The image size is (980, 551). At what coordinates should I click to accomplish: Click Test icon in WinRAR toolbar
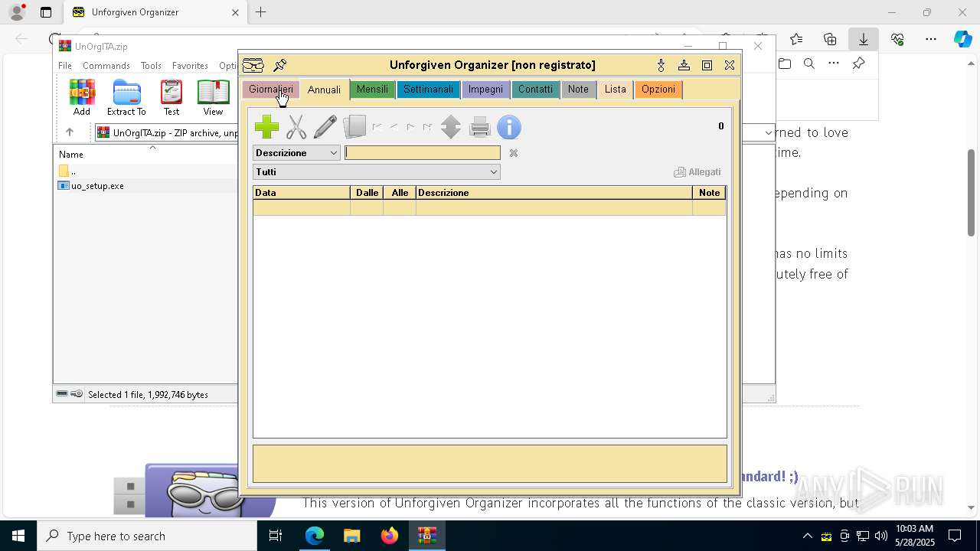click(171, 98)
